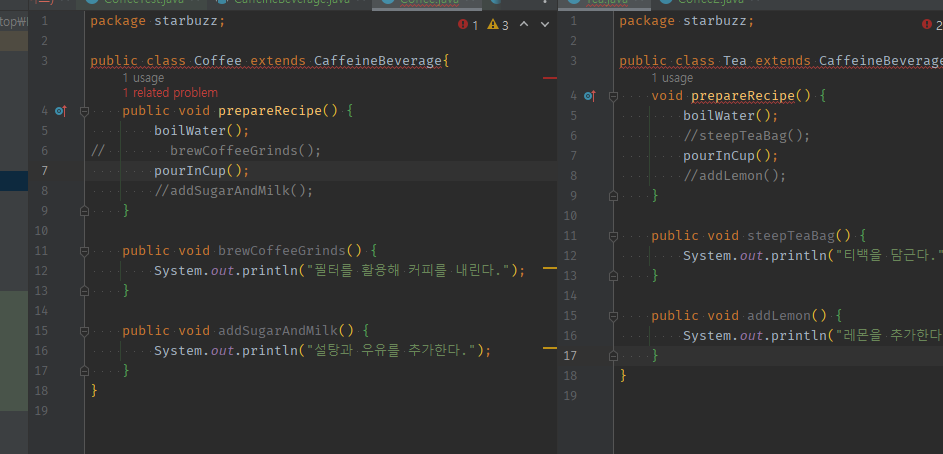Image resolution: width=943 pixels, height=454 pixels.
Task: Click the commented brewCoffeeGrinds() line
Action: tap(245, 150)
